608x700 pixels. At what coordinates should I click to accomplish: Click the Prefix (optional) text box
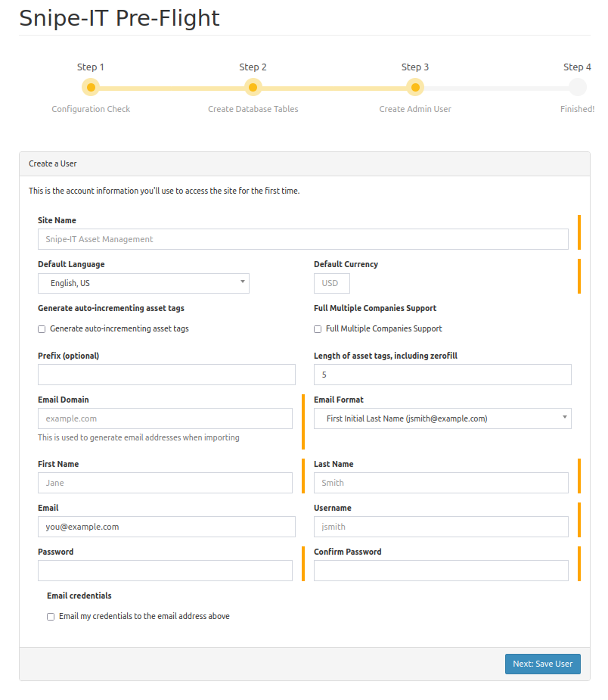166,375
